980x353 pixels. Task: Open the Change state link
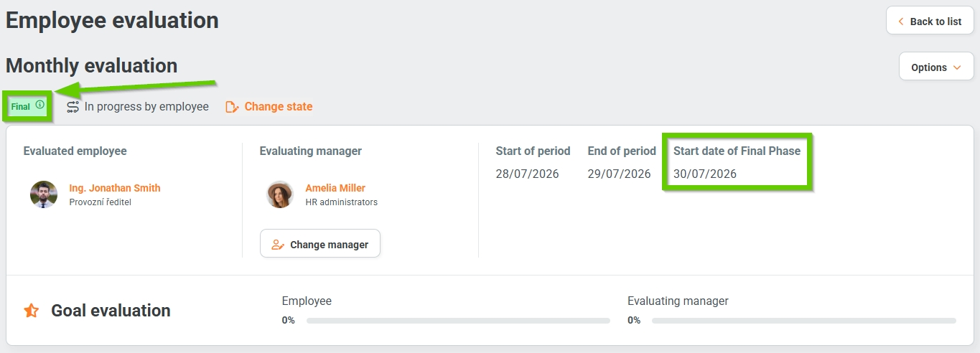point(279,106)
